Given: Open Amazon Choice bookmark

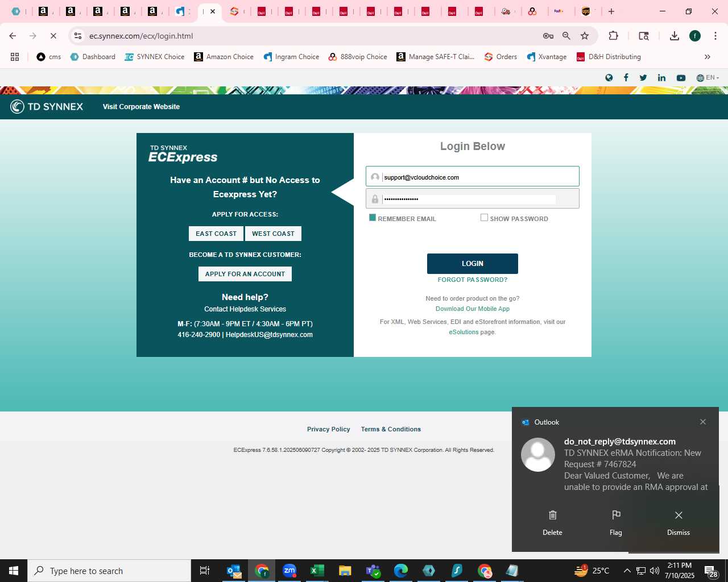Looking at the screenshot, I should point(224,57).
